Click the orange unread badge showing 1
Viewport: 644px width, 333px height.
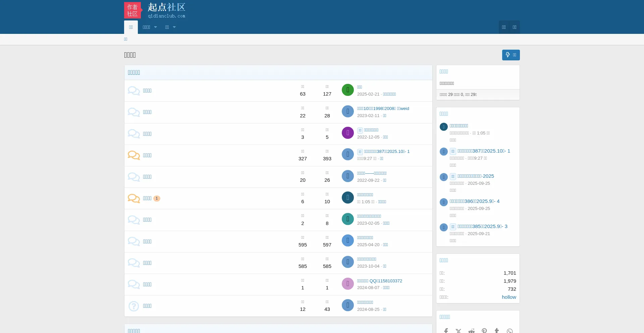tap(157, 199)
